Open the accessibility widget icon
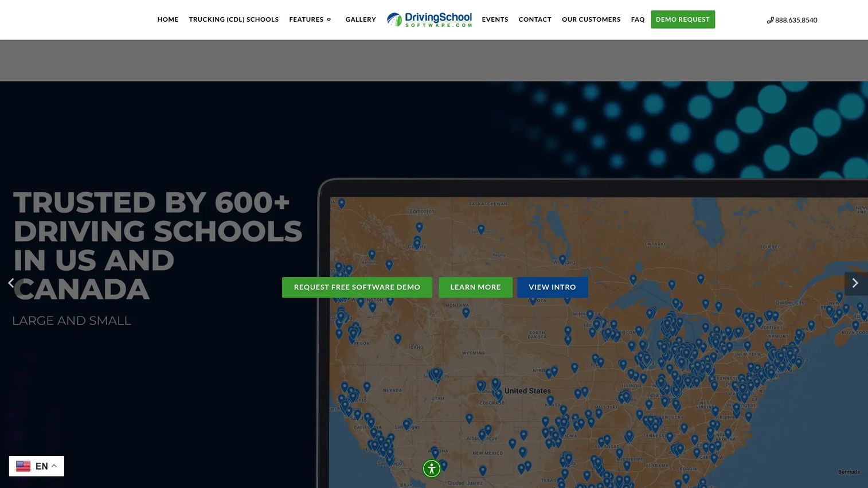The width and height of the screenshot is (868, 488). click(432, 469)
